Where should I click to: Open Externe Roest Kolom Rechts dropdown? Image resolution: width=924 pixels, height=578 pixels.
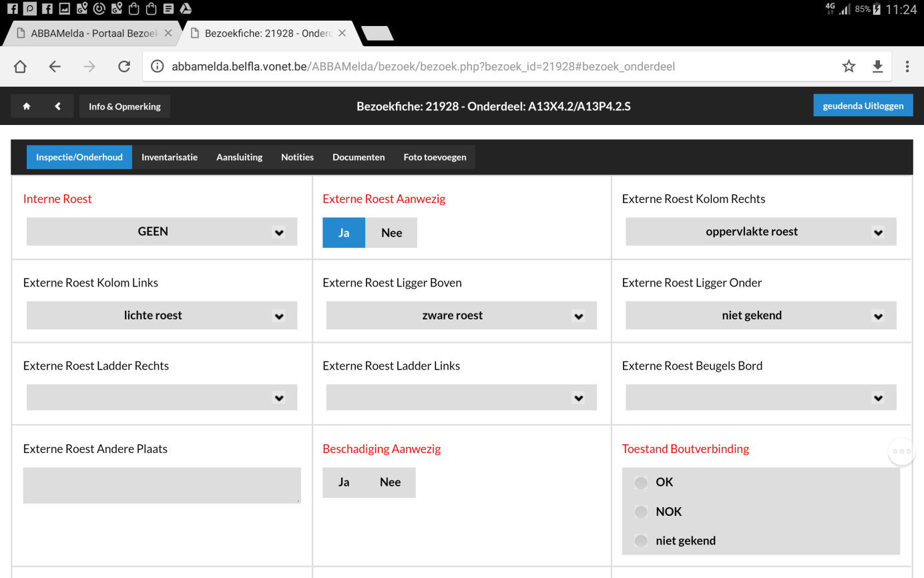click(x=761, y=232)
